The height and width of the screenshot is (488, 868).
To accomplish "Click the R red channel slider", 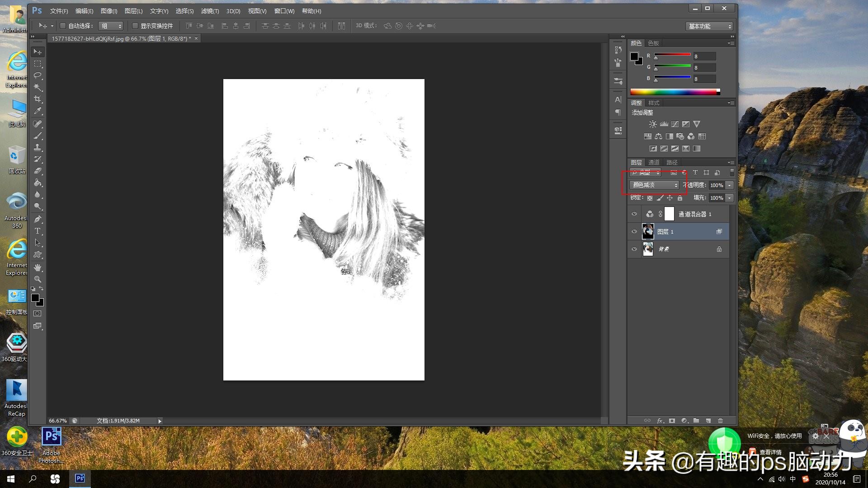I will pyautogui.click(x=672, y=56).
